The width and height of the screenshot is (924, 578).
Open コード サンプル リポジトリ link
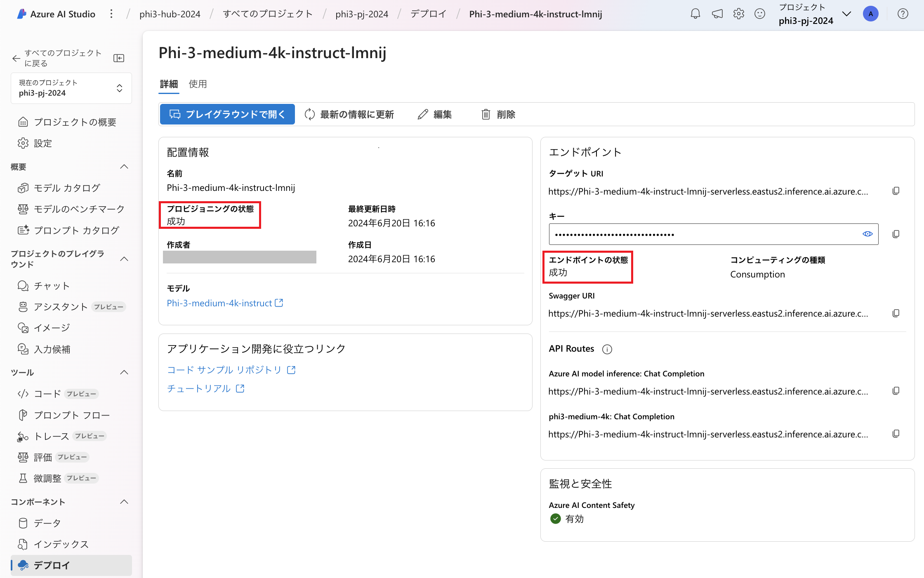click(231, 370)
